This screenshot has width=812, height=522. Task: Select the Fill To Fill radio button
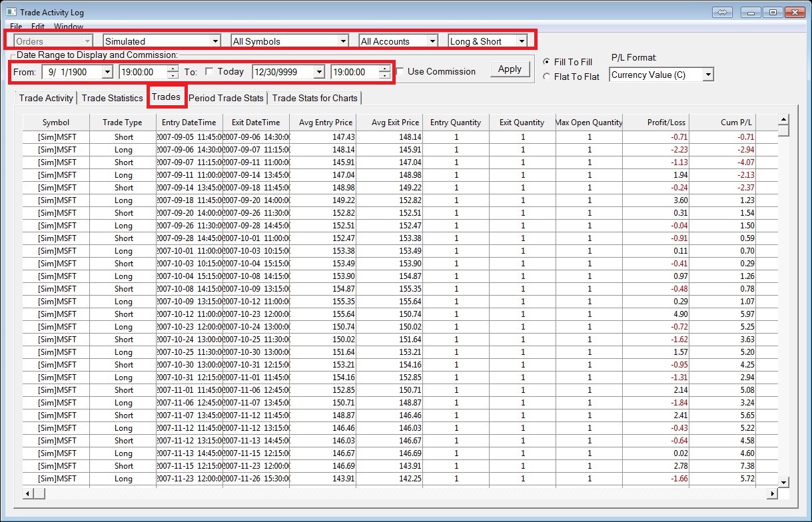coord(547,62)
